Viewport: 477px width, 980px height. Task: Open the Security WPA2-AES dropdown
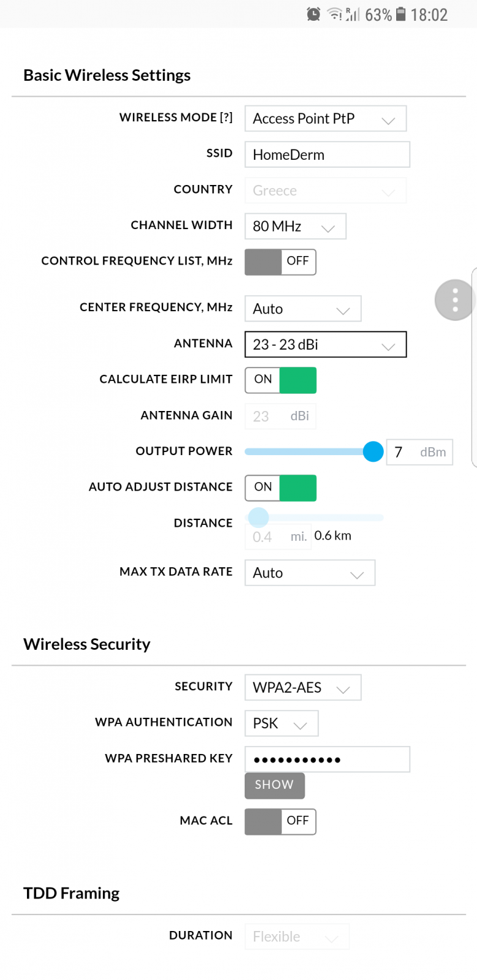(302, 687)
